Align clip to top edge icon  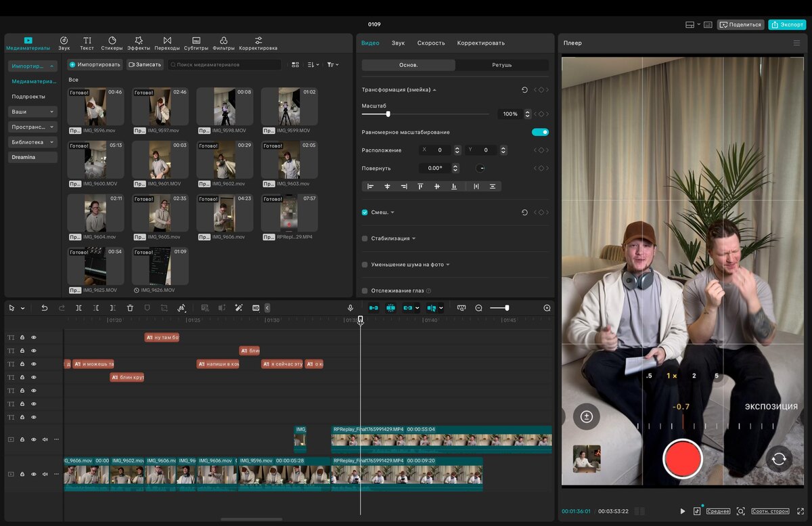pos(420,186)
